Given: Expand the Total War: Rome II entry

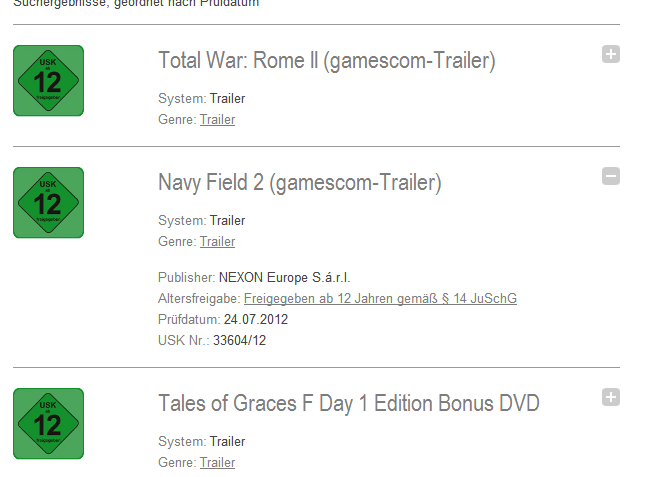Looking at the screenshot, I should (x=611, y=54).
